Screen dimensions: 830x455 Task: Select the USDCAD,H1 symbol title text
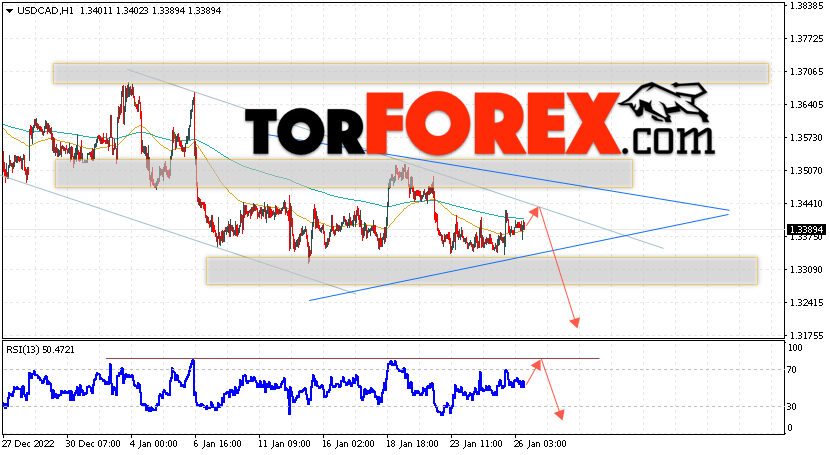pos(46,11)
